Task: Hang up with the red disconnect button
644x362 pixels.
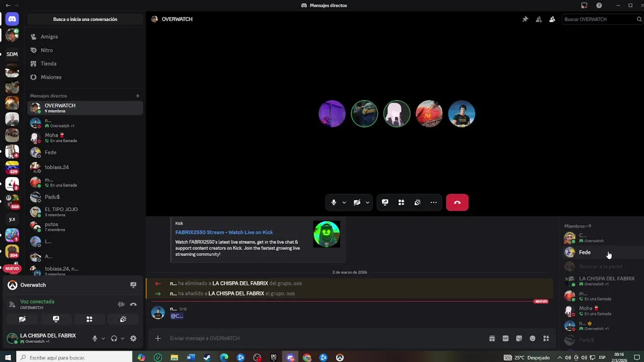Action: (457, 202)
